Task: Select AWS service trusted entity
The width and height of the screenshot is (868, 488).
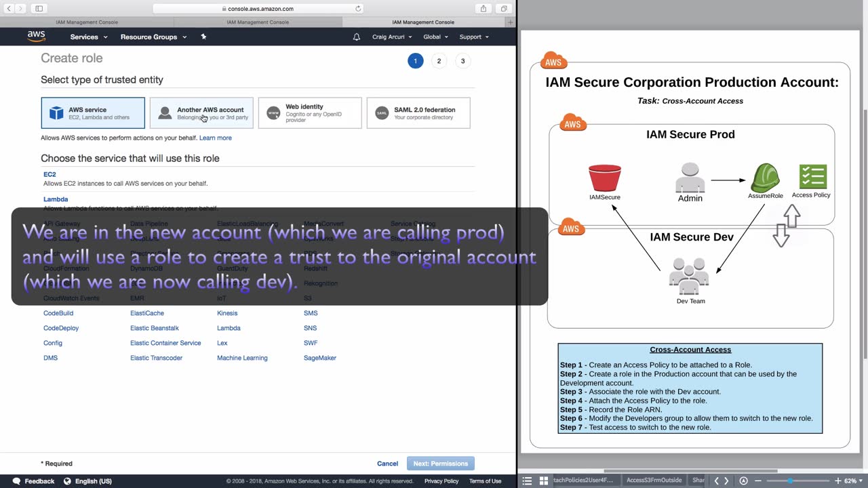Action: [93, 113]
